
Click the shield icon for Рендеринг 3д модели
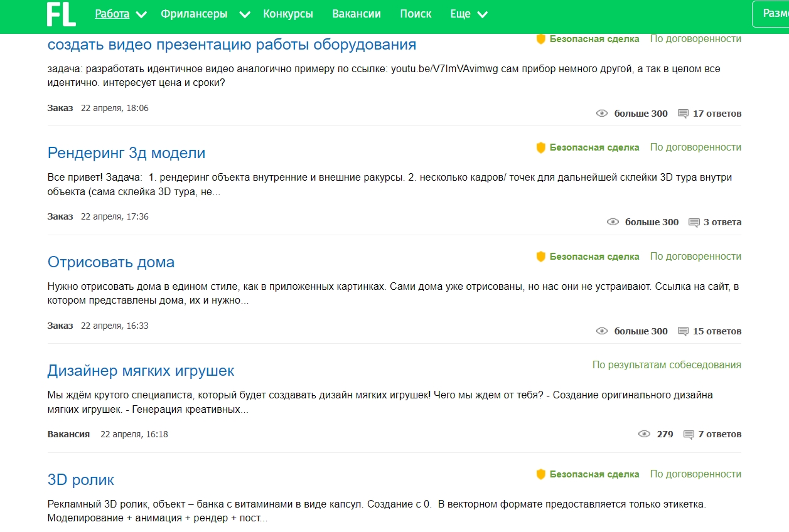[540, 147]
